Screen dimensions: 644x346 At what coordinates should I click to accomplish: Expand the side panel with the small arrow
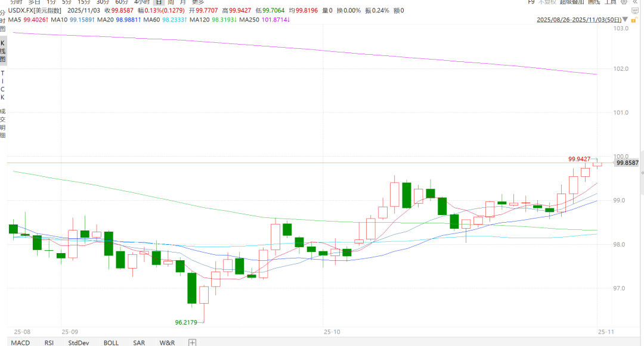642,173
